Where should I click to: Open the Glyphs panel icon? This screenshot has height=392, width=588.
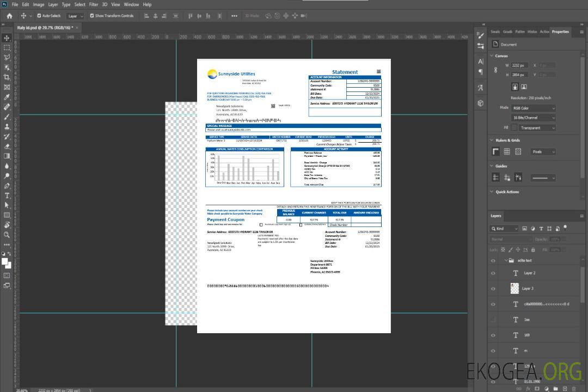pyautogui.click(x=481, y=88)
